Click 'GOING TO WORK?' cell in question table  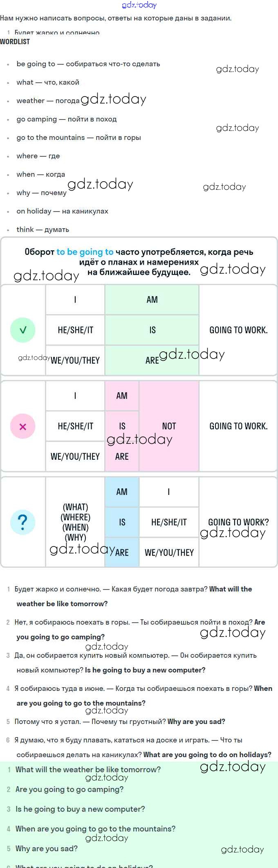tap(238, 522)
